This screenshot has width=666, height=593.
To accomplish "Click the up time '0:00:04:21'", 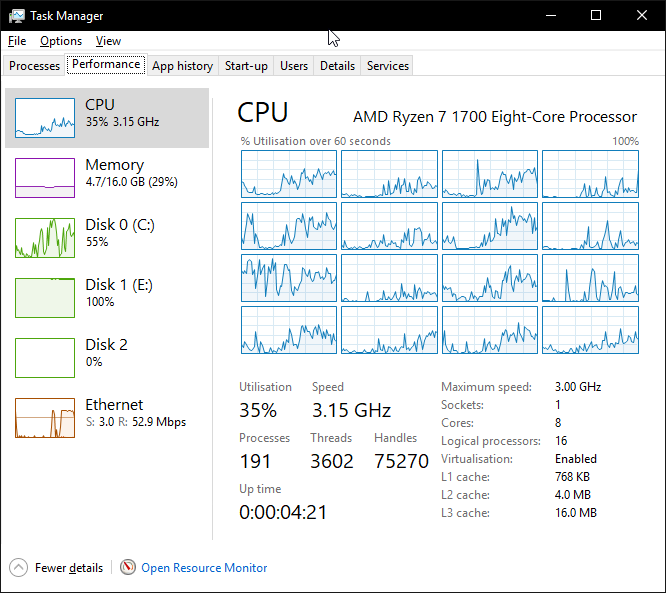I will click(x=283, y=512).
